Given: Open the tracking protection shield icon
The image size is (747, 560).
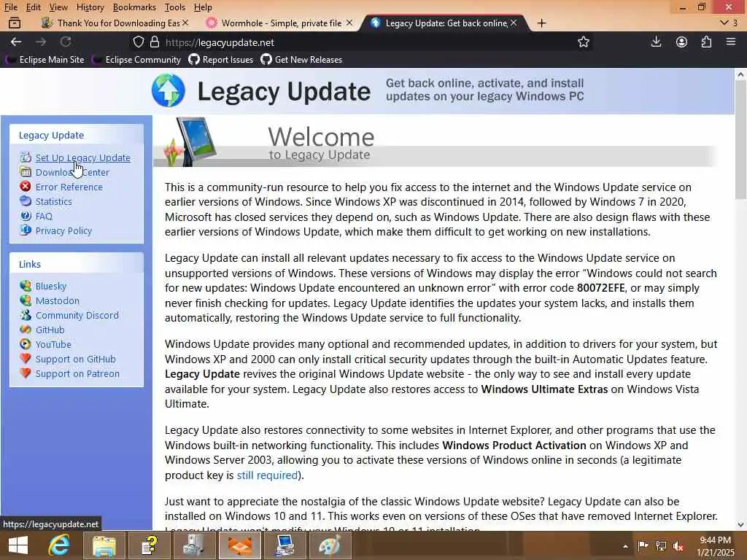Looking at the screenshot, I should pyautogui.click(x=138, y=42).
